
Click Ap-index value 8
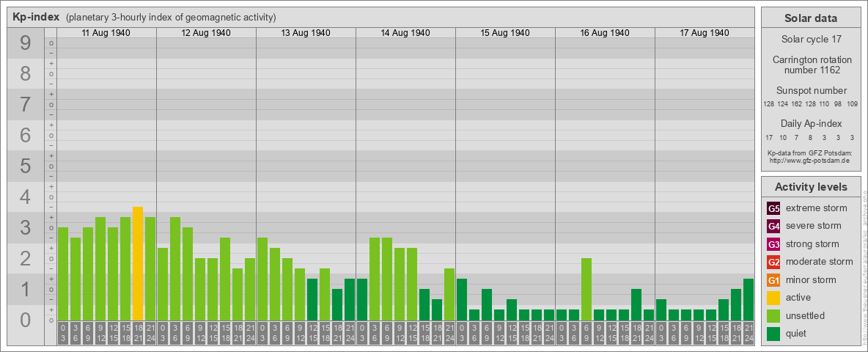pos(810,137)
